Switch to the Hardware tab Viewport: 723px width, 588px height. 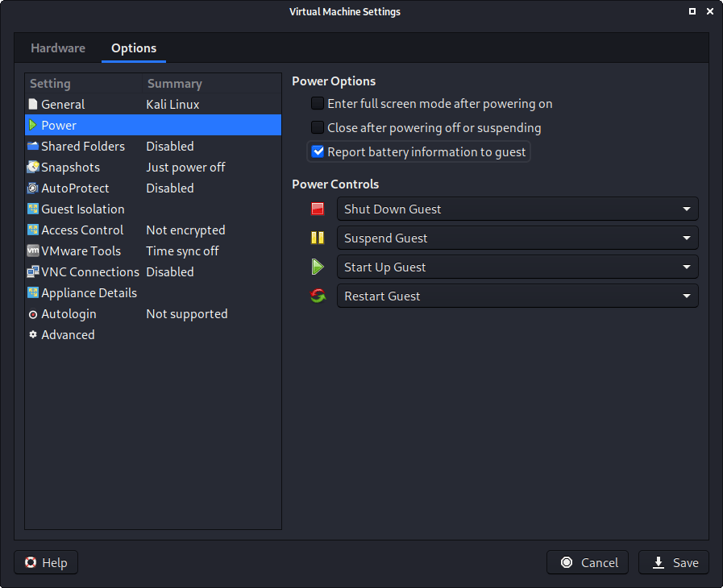coord(57,48)
